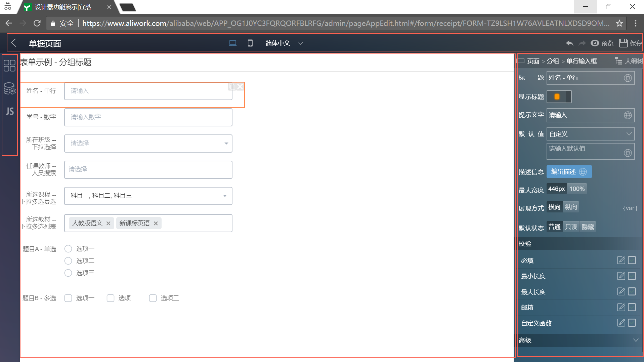This screenshot has width=644, height=362.
Task: Check 选项三 under 题目B
Action: tap(153, 298)
